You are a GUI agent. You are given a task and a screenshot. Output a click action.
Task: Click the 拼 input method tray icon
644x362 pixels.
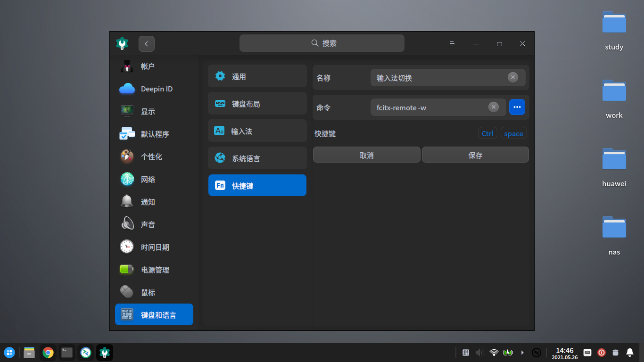[x=466, y=353]
